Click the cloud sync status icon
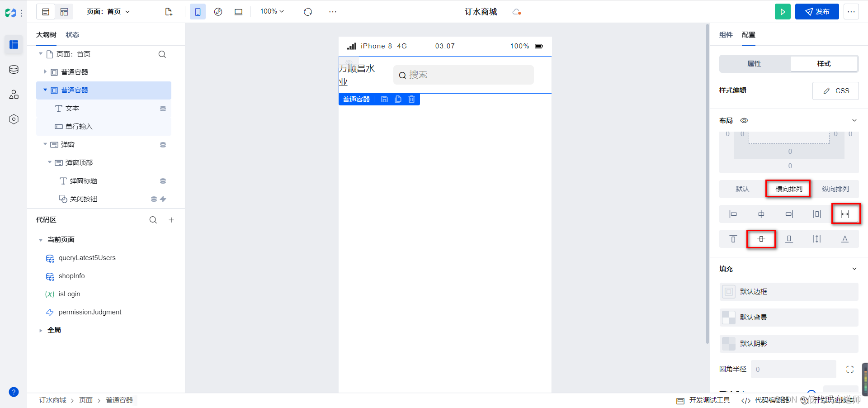 [517, 12]
